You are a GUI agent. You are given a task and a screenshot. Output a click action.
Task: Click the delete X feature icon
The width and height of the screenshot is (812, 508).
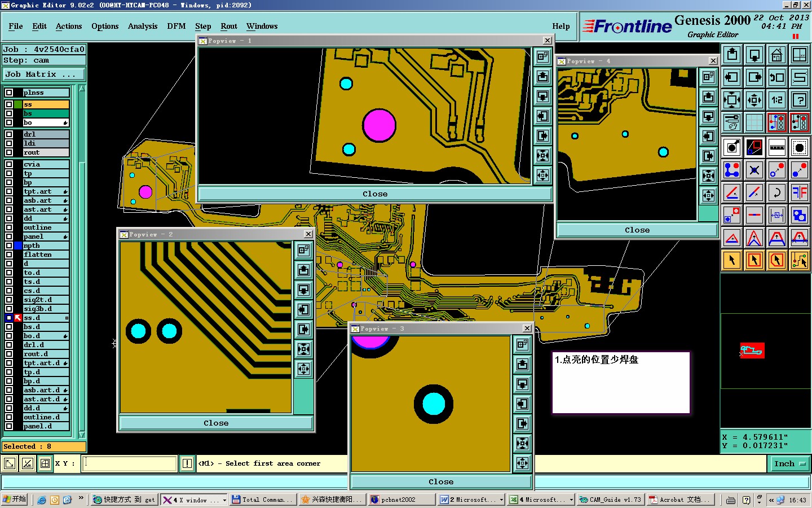[754, 170]
